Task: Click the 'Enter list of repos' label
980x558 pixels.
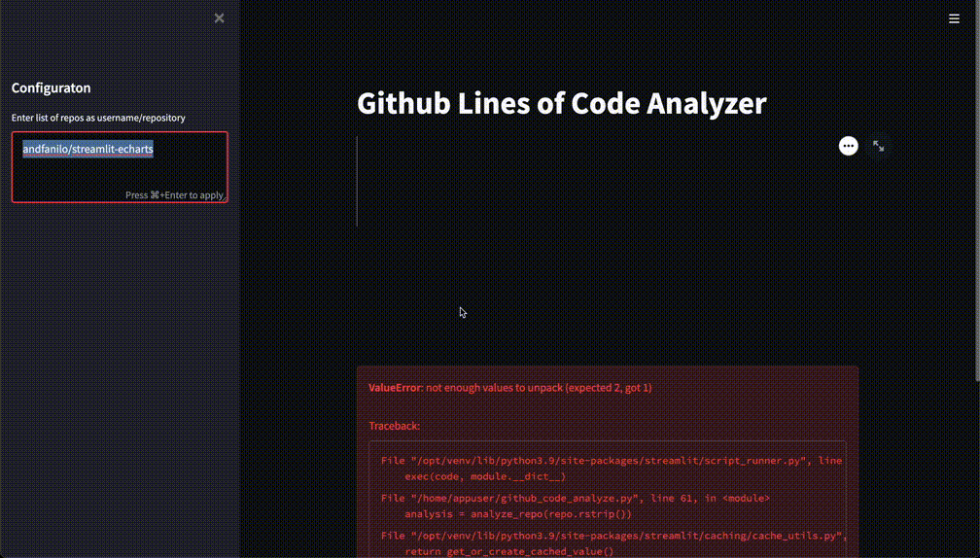Action: coord(98,118)
